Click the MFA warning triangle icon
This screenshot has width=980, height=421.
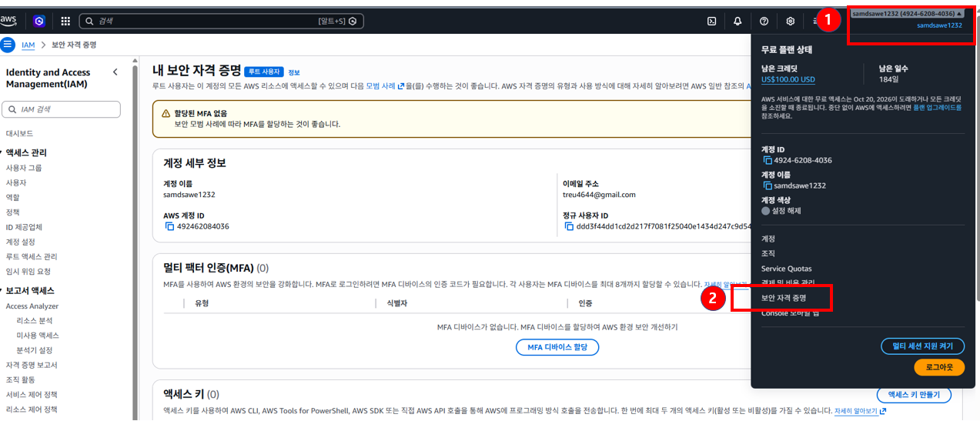pos(166,113)
